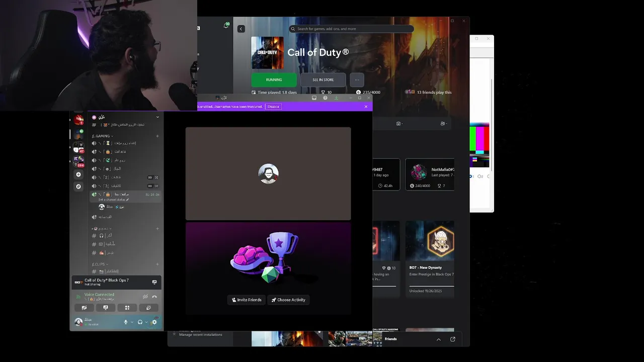Image resolution: width=644 pixels, height=362 pixels.
Task: Pop out the Xbox Friends panel window
Action: click(453, 339)
